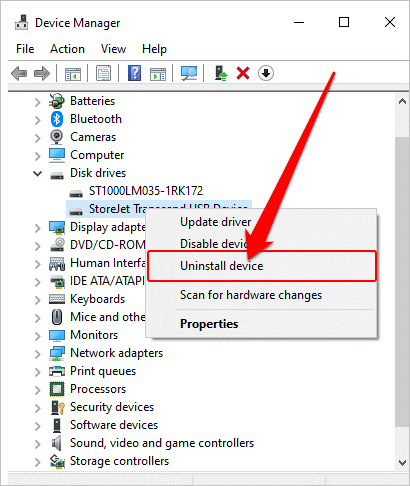Click the Bluetooth category icon
The image size is (410, 486).
point(57,119)
